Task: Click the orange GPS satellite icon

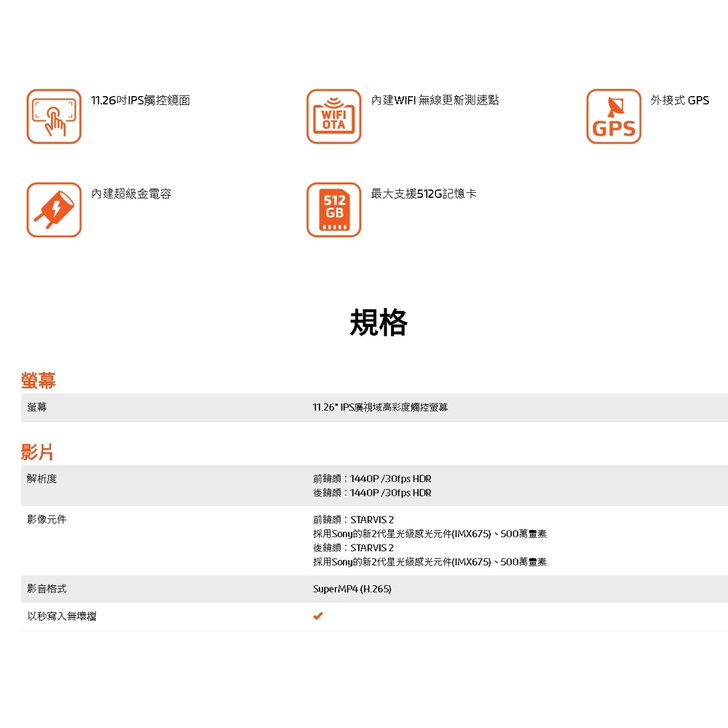Action: point(614,116)
